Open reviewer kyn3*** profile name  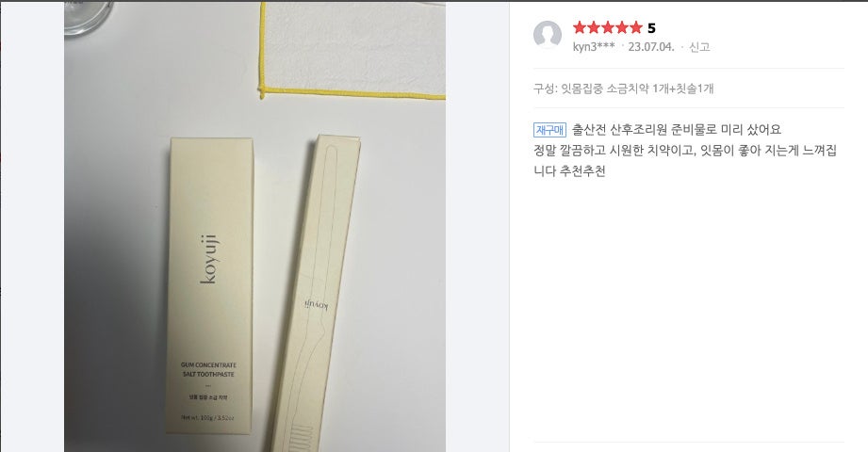(594, 46)
